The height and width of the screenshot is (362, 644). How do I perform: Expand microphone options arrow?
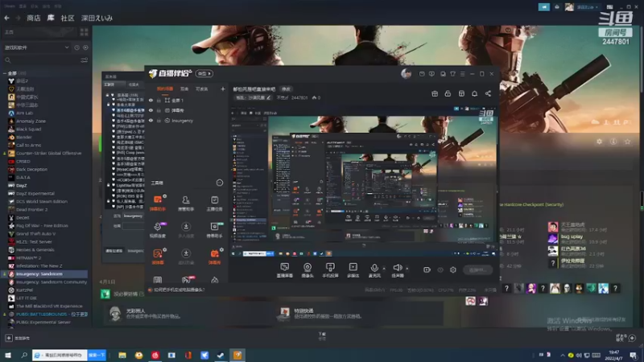[x=384, y=269]
